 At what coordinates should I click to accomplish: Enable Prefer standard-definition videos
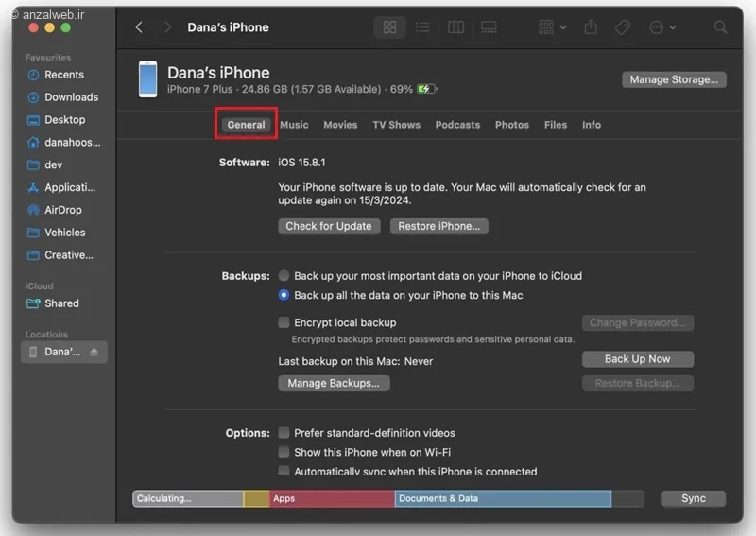click(x=283, y=432)
